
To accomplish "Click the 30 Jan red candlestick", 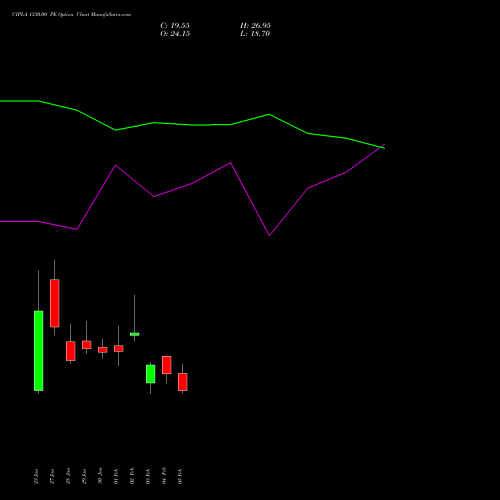I will (x=103, y=350).
